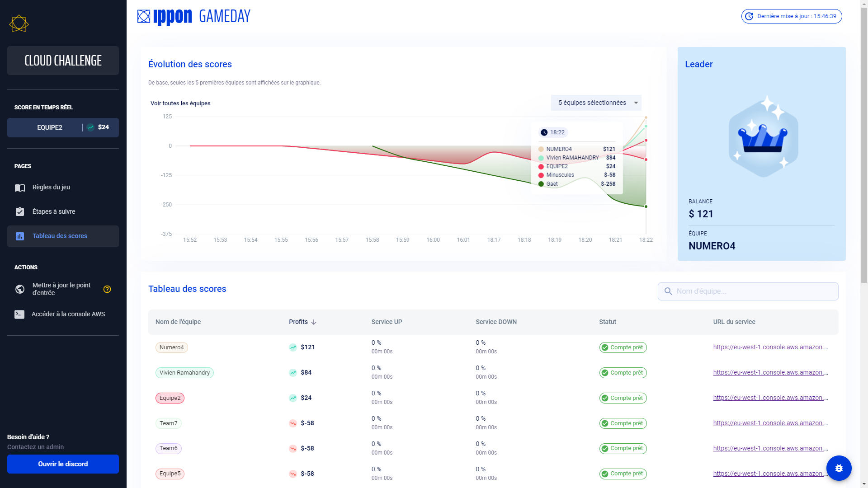The height and width of the screenshot is (488, 868).
Task: Open the Team6 service URL link
Action: [x=771, y=448]
